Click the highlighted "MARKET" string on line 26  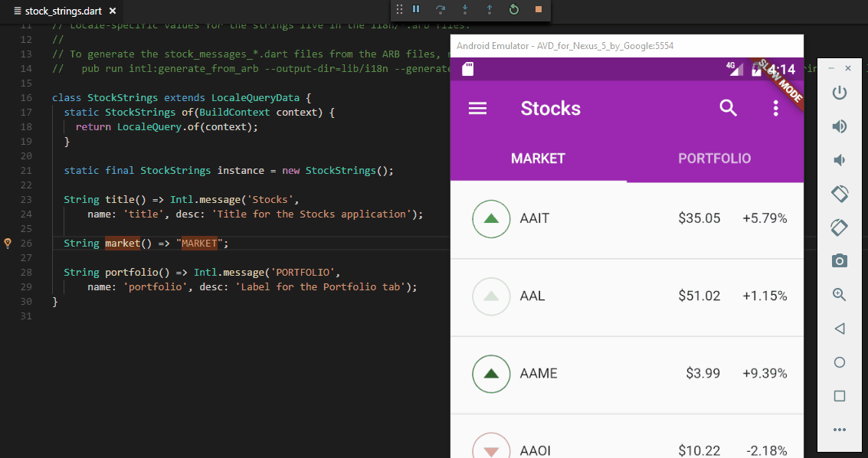pos(199,243)
